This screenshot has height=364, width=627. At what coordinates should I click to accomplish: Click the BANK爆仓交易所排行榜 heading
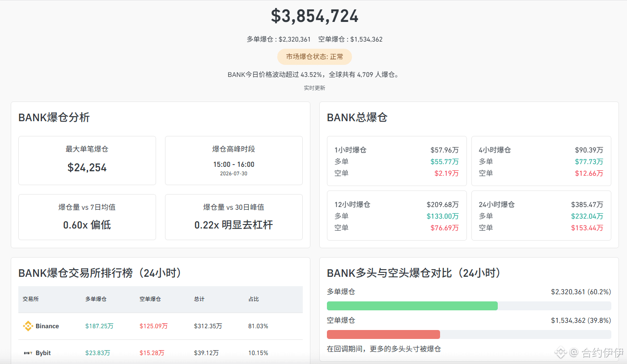[101, 273]
